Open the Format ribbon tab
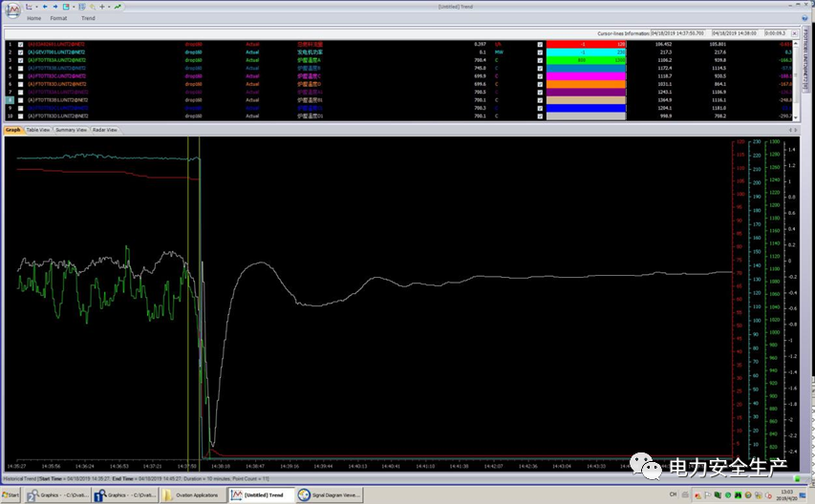Screen dimensions: 815x504 click(58, 18)
